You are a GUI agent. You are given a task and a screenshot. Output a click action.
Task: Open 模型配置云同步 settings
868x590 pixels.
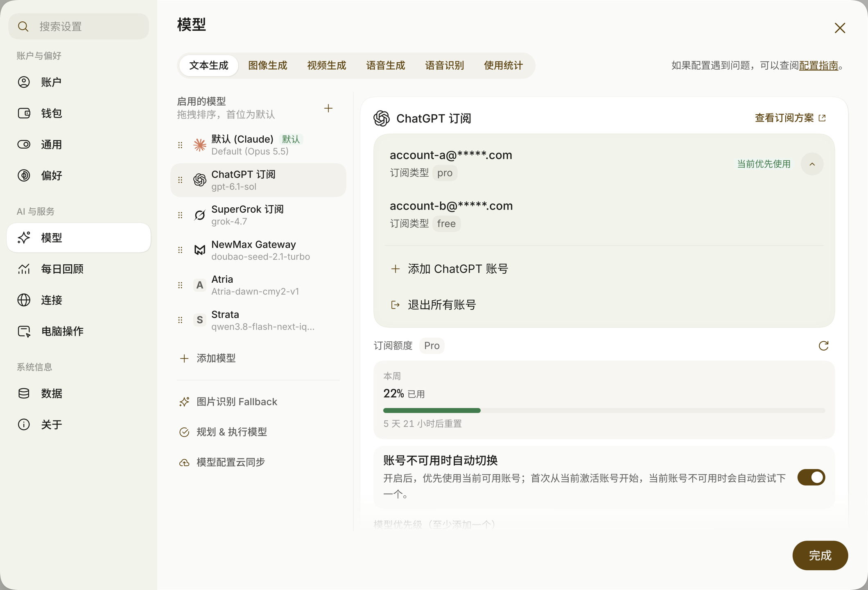(222, 462)
